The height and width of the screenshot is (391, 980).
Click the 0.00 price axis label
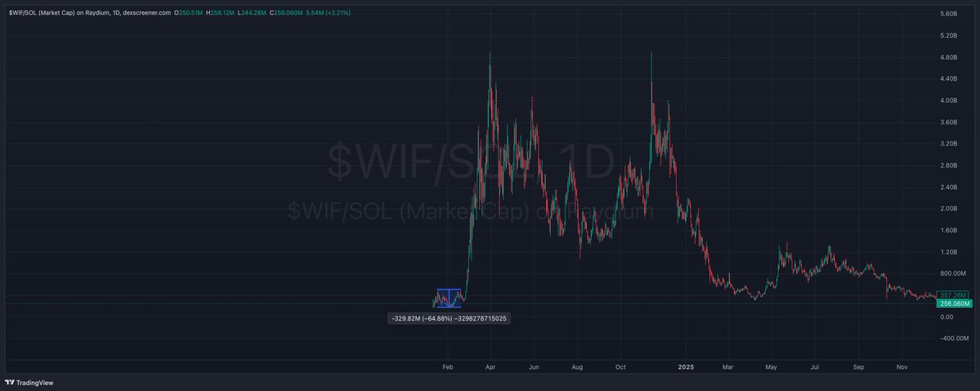click(946, 317)
